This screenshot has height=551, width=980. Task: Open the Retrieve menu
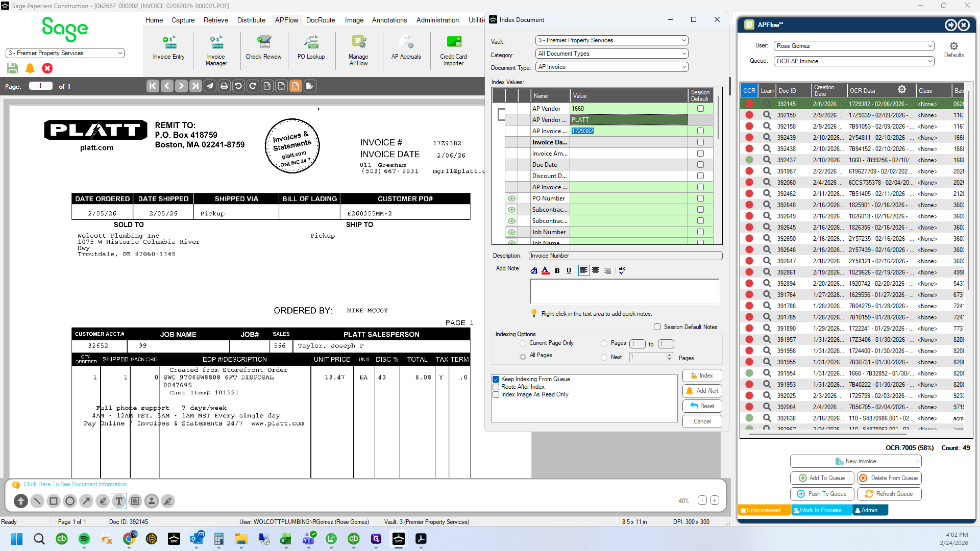tap(216, 20)
